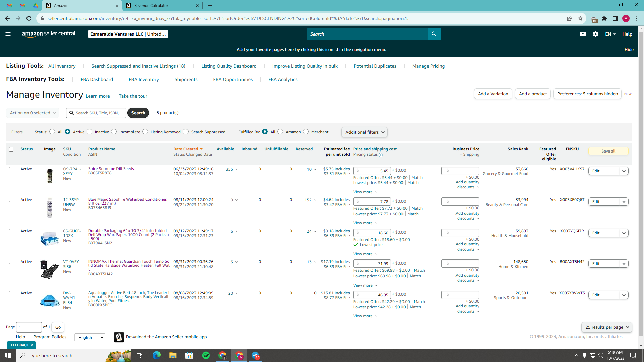
Task: Open the Shipments tool
Action: click(186, 79)
